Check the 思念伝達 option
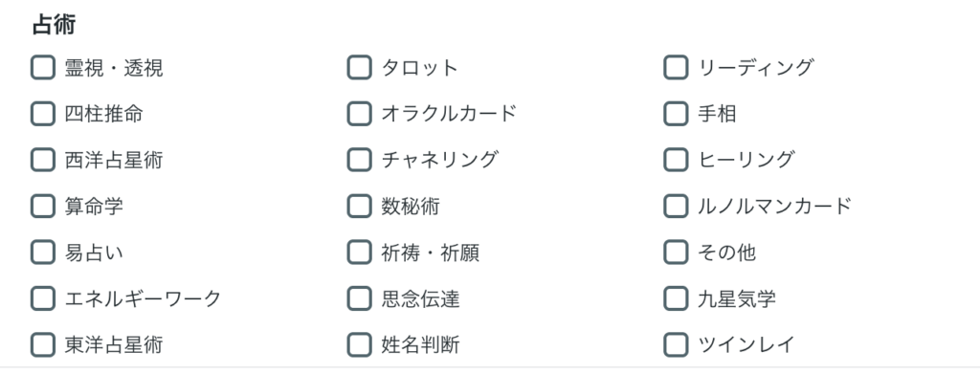Viewport: 980px width, 374px height. (360, 298)
